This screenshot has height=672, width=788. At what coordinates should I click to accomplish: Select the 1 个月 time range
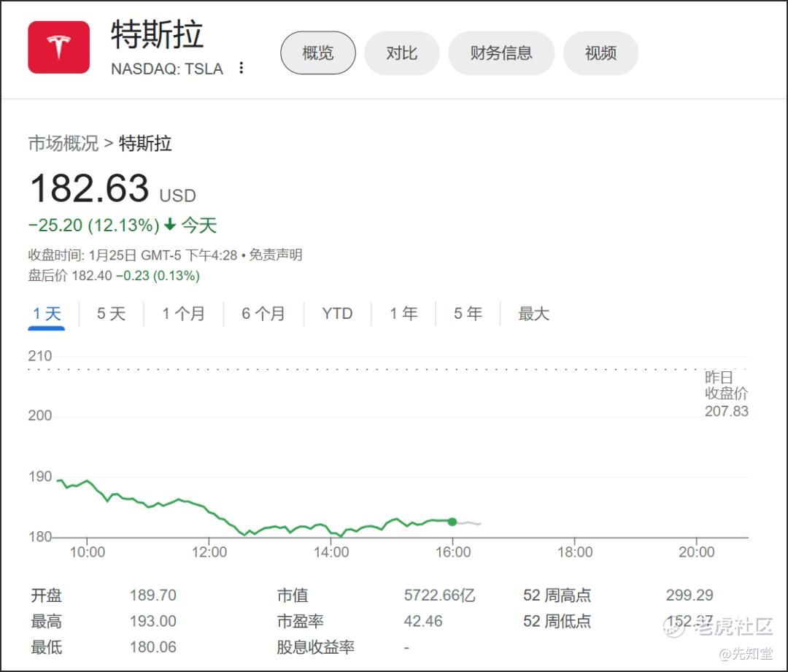183,314
